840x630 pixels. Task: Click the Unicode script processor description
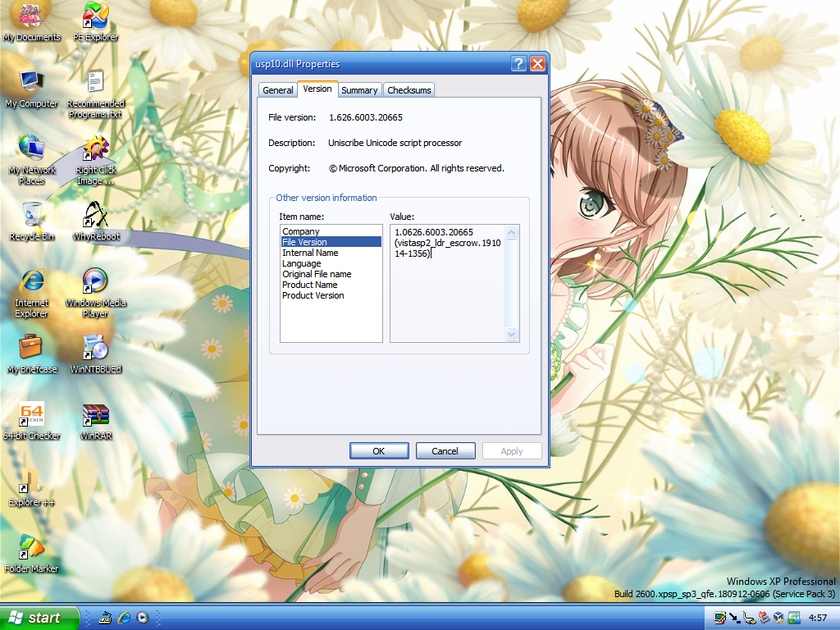click(395, 143)
